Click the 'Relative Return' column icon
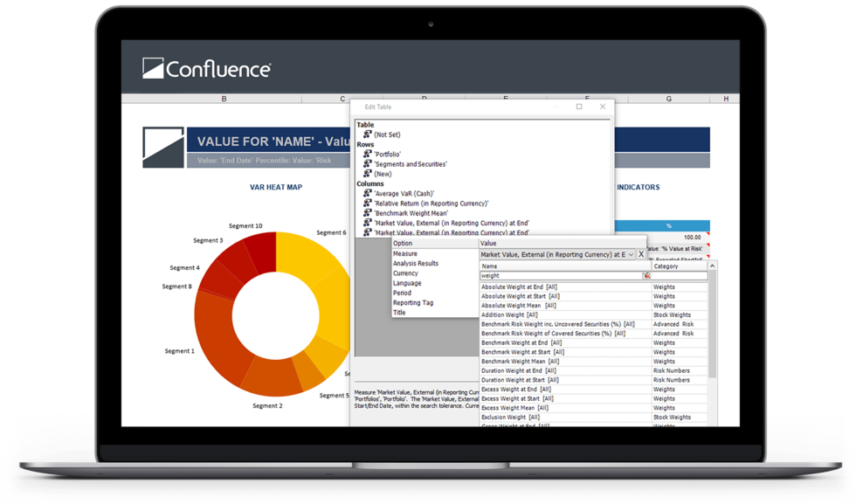Image resolution: width=856 pixels, height=504 pixels. 367,204
